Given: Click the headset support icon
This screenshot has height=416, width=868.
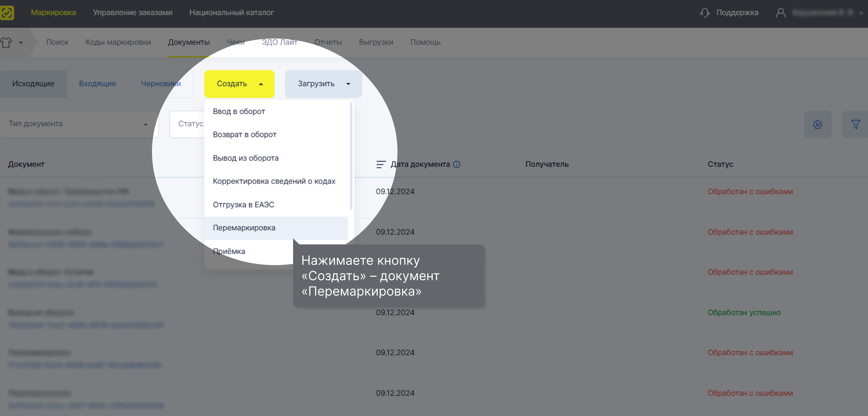Looking at the screenshot, I should click(x=705, y=13).
